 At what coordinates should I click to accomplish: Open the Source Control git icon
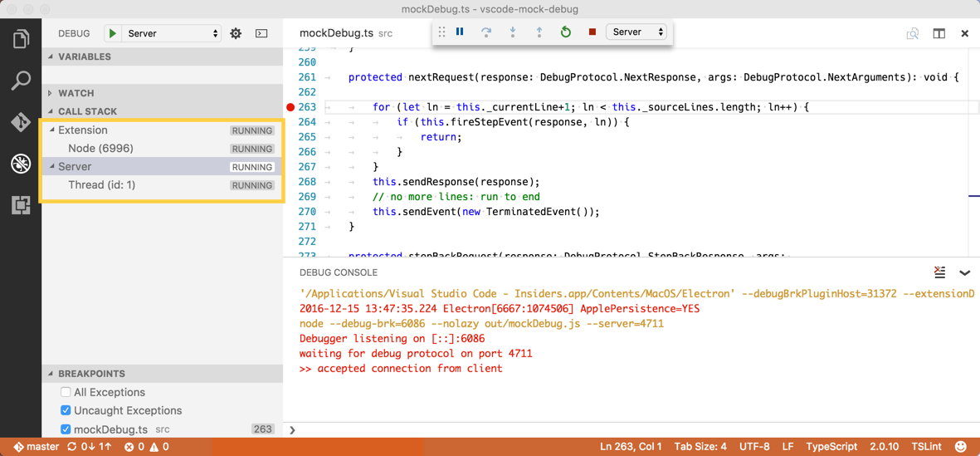pyautogui.click(x=21, y=122)
